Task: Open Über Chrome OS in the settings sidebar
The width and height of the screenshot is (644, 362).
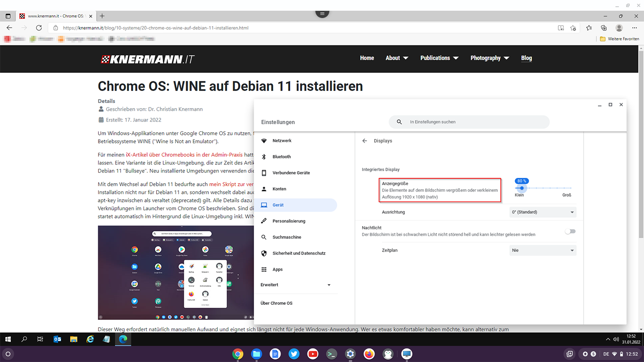Action: [x=276, y=303]
